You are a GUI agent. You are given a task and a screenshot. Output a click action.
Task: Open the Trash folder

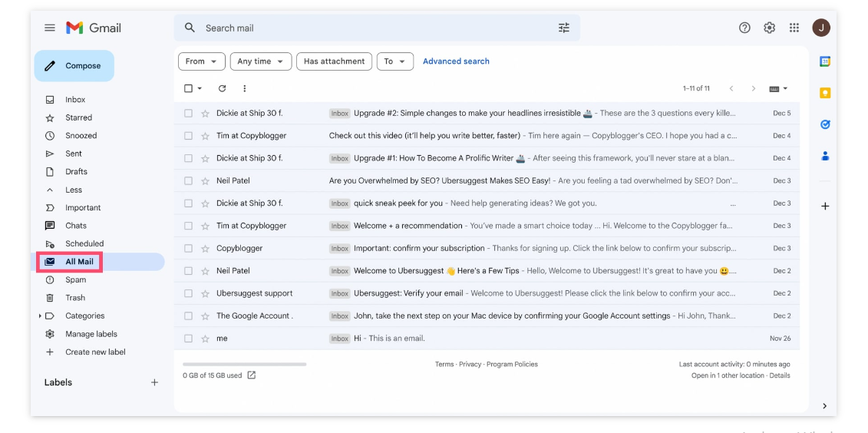[x=75, y=298]
